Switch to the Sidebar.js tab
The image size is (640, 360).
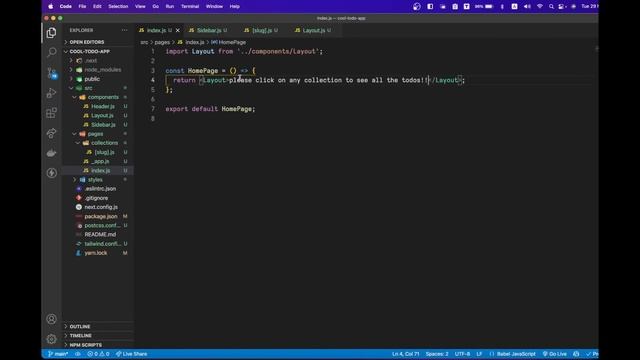tap(208, 31)
